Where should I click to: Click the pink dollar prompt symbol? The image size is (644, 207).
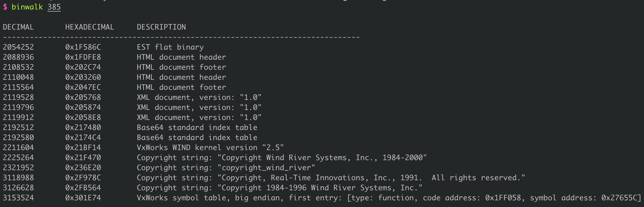tap(5, 7)
